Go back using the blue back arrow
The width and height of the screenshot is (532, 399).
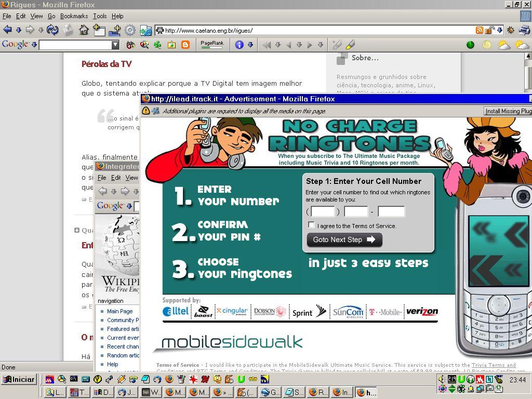(7, 30)
